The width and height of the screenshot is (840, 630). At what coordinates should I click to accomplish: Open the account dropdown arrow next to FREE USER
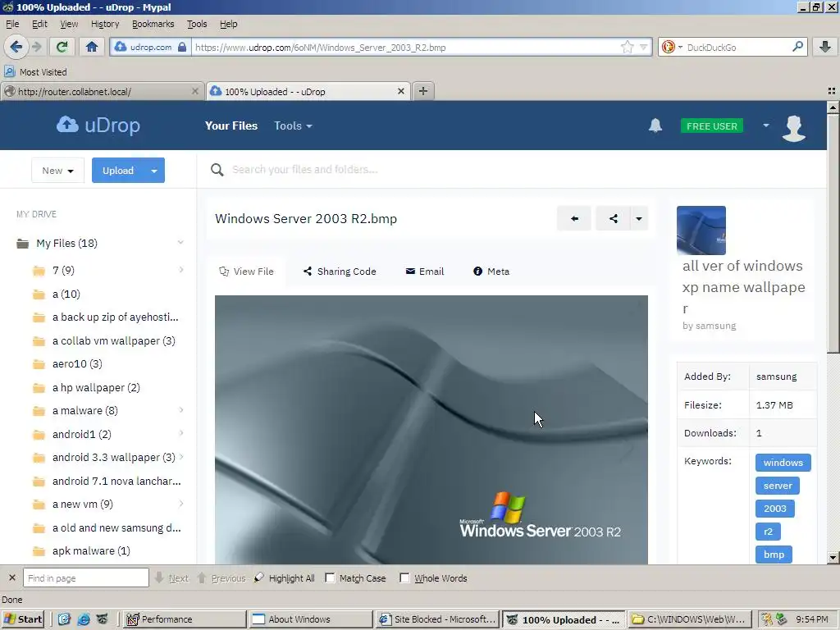[766, 126]
